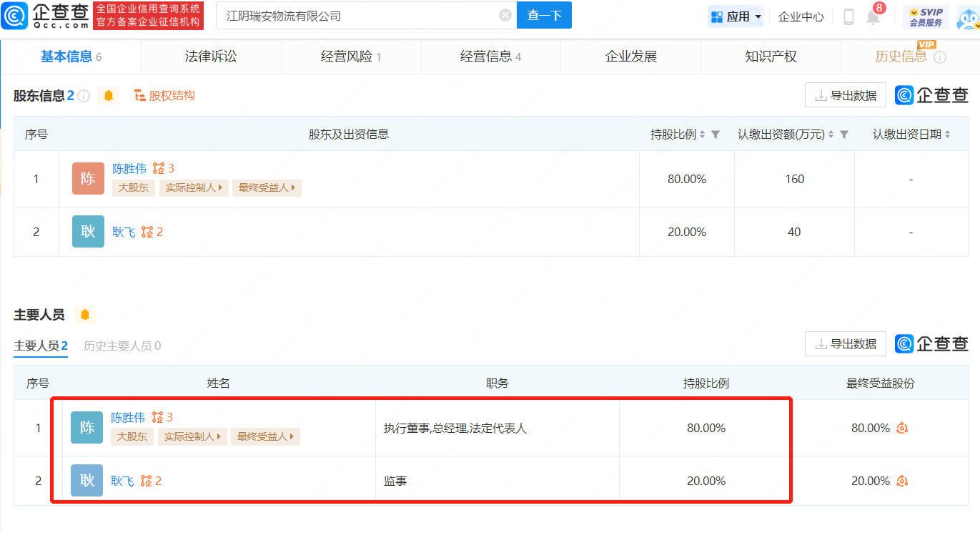Click the Qcc.com logo at top left
980x533 pixels.
tap(46, 16)
